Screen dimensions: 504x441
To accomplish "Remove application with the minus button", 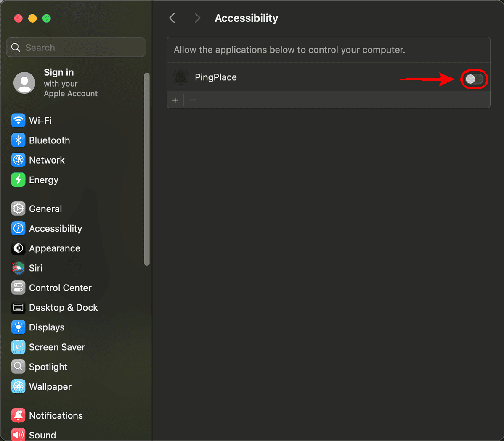I will coord(193,100).
